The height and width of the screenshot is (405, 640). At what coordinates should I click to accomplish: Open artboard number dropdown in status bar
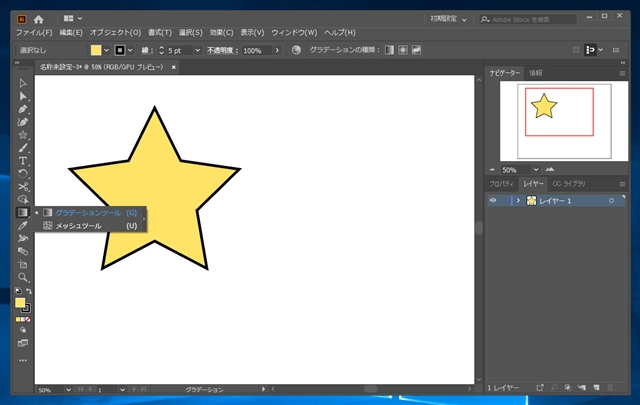pyautogui.click(x=122, y=390)
